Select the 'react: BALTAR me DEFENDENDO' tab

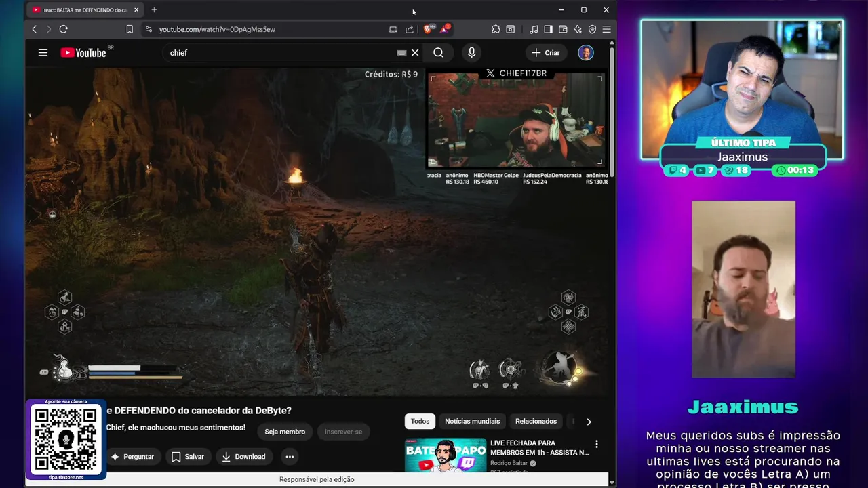pos(85,9)
